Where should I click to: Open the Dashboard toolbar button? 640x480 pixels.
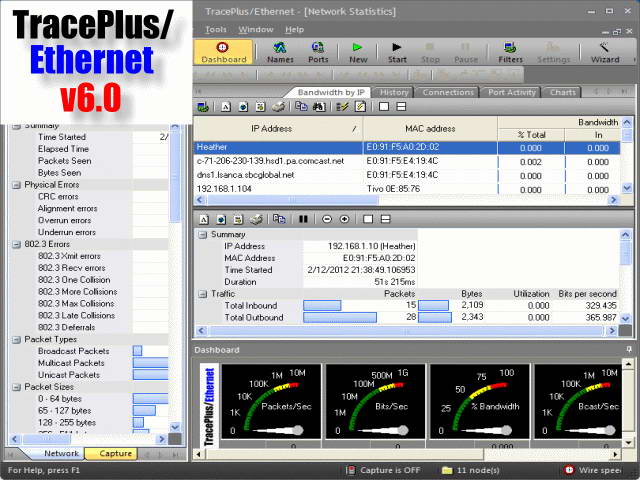[223, 52]
